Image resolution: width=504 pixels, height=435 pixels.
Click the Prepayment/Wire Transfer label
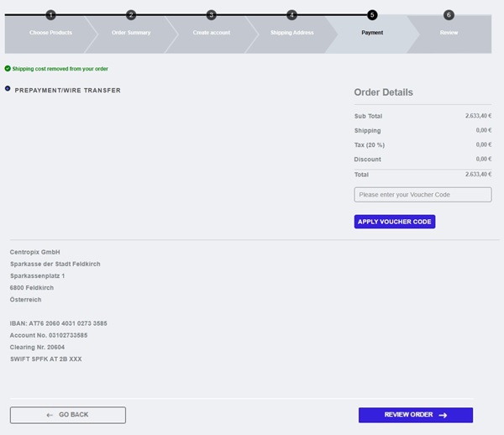68,90
